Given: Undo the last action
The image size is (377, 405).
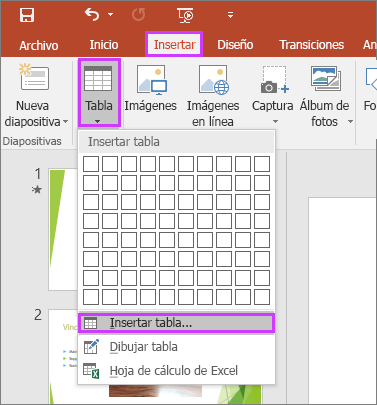Looking at the screenshot, I should click(92, 15).
